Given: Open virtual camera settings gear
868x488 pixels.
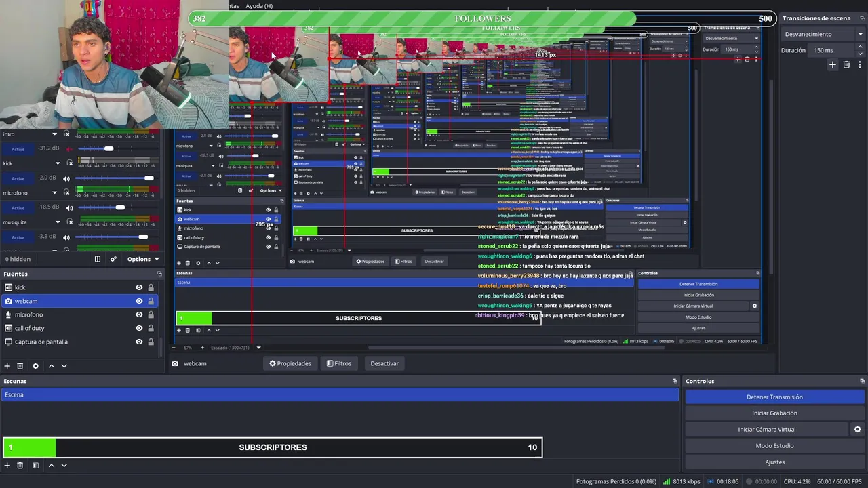Looking at the screenshot, I should coord(857,429).
